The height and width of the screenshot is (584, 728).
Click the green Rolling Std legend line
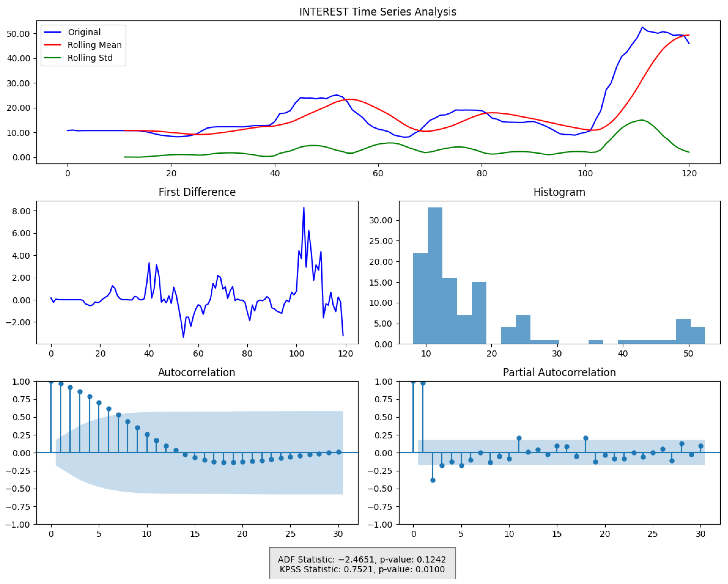click(52, 58)
